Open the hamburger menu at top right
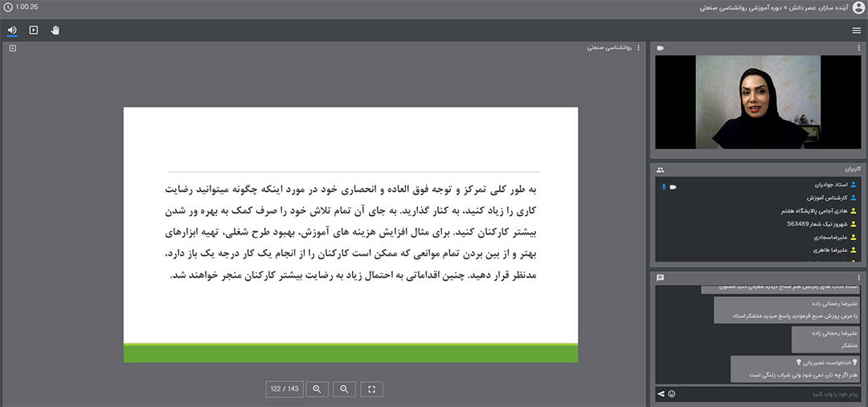Screen dimensions: 868x407 click(857, 31)
